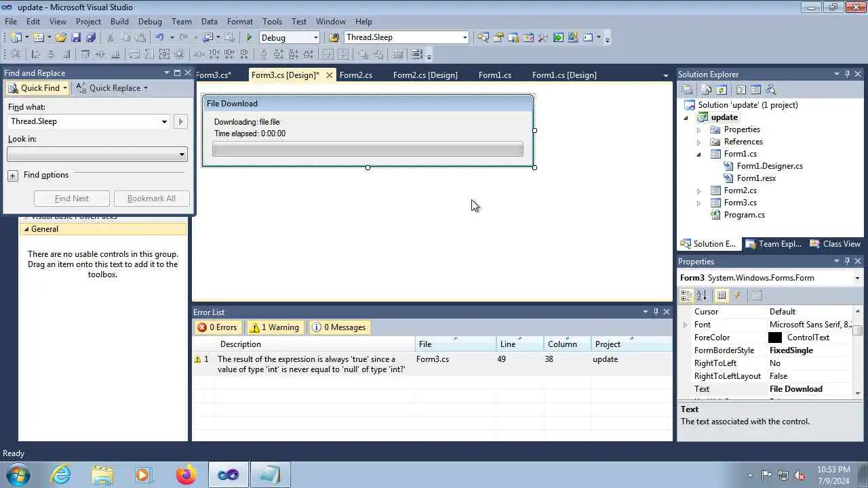This screenshot has width=868, height=488.
Task: Click Properties button in Properties toolbar
Action: pyautogui.click(x=722, y=296)
